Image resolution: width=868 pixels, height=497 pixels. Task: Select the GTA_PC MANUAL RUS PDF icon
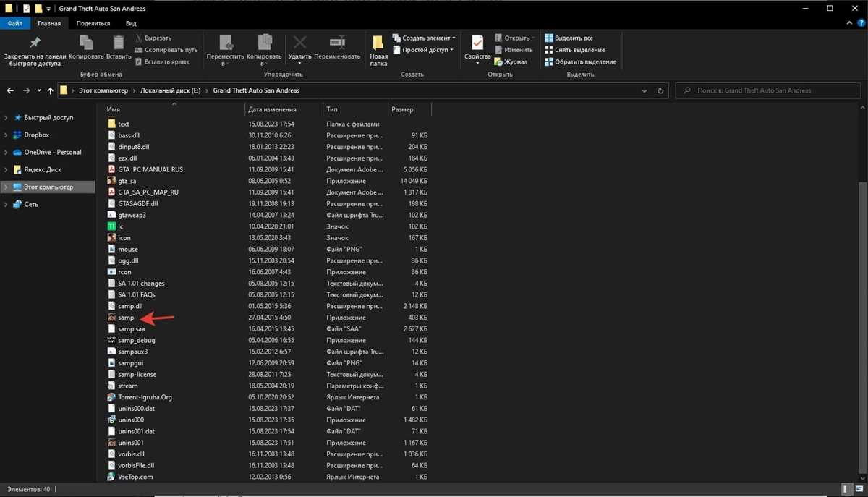111,169
